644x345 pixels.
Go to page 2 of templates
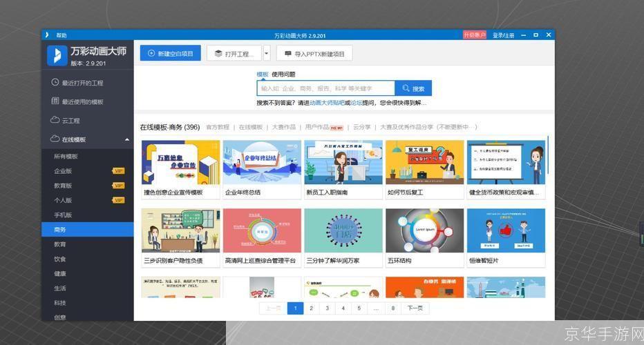click(x=312, y=308)
